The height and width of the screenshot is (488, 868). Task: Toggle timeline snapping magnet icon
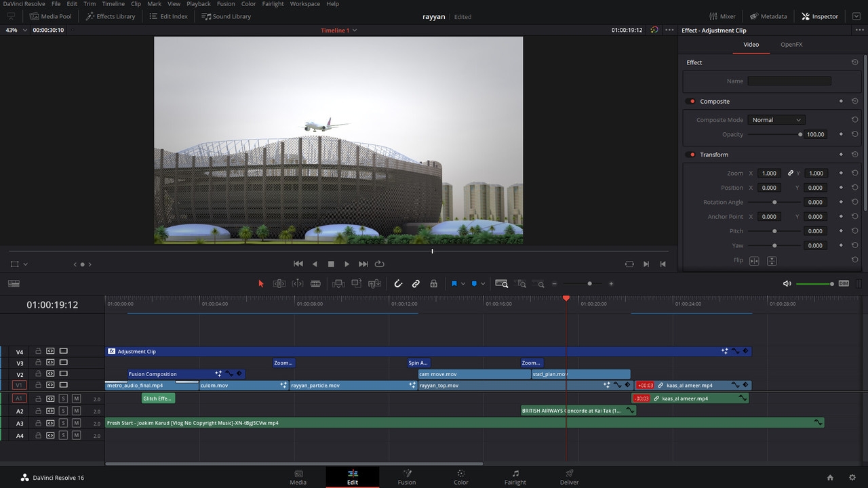tap(398, 284)
